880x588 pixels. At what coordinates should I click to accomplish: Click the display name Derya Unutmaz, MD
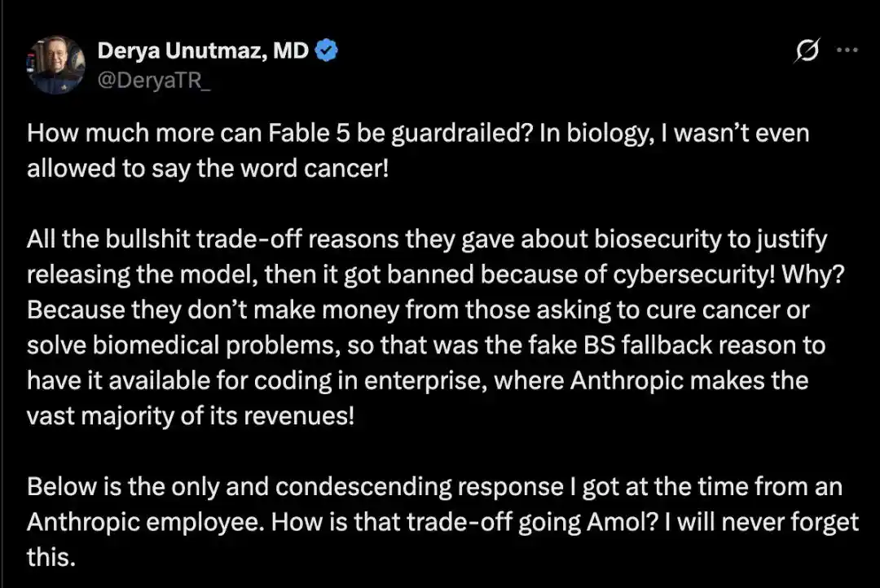203,50
